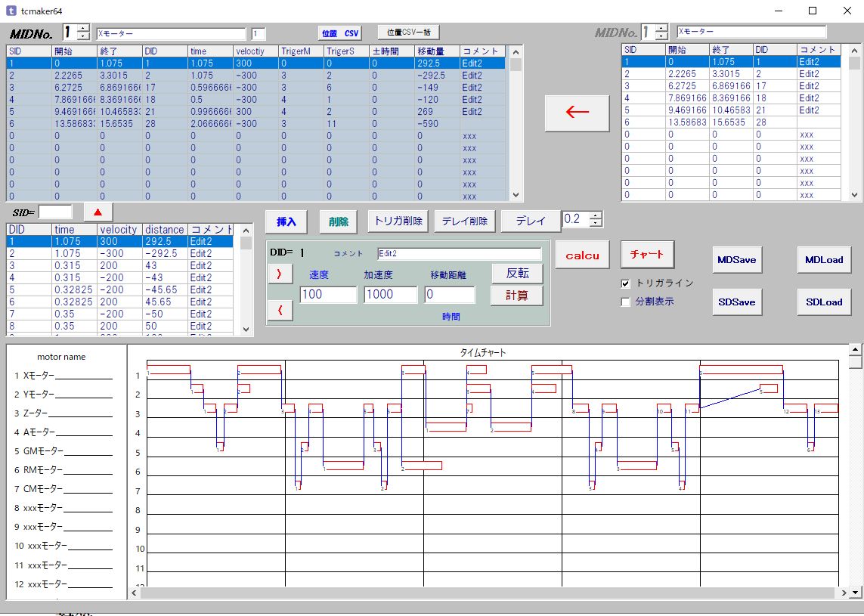Screen dimensions: 864x616
Task: Click the トリガ削除 button
Action: 398,221
